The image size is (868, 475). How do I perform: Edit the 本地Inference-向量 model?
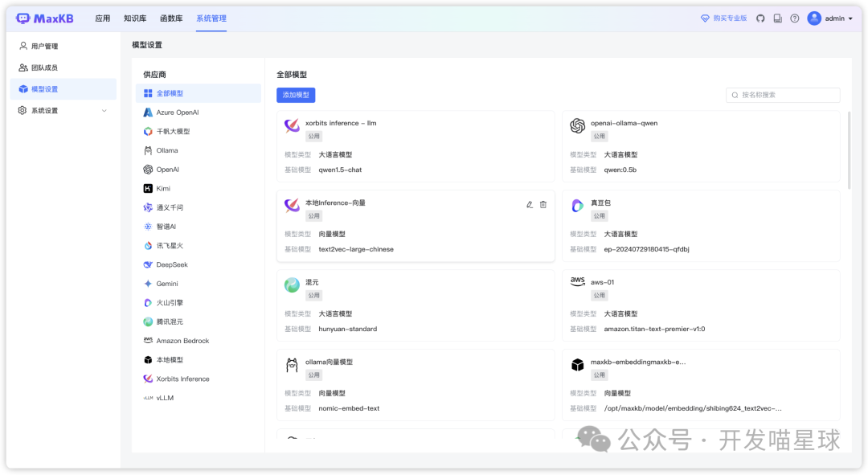[x=529, y=205]
